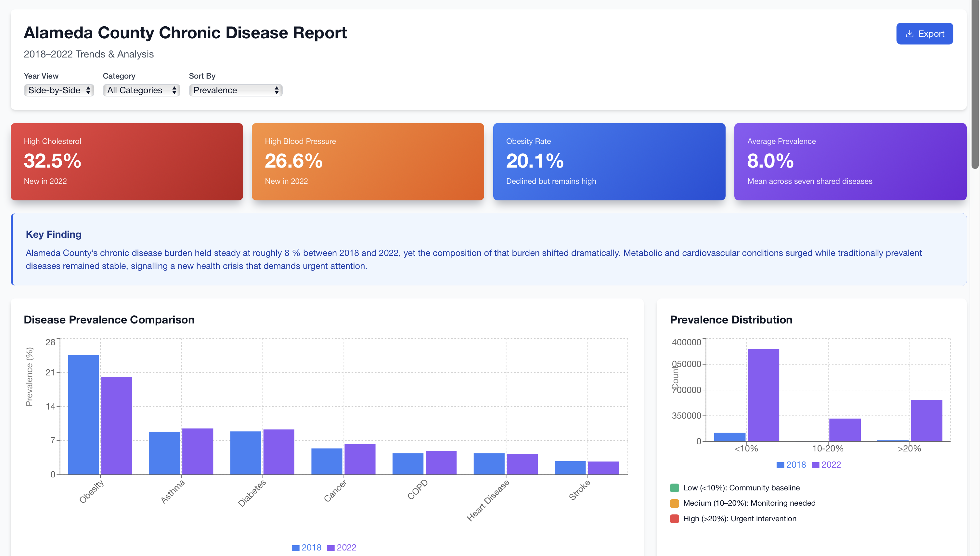Click the Key Finding section heading
The image size is (980, 556).
53,234
